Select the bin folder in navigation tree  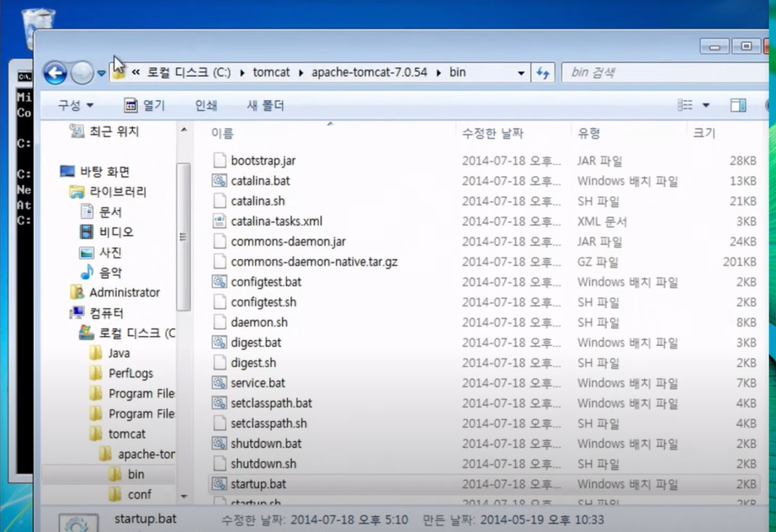(126, 474)
